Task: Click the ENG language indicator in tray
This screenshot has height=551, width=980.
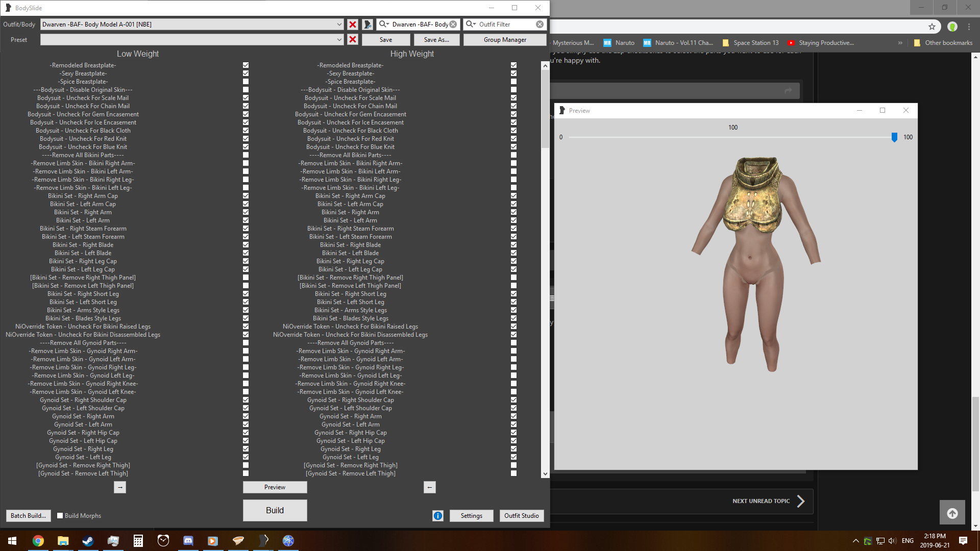Action: pyautogui.click(x=908, y=541)
